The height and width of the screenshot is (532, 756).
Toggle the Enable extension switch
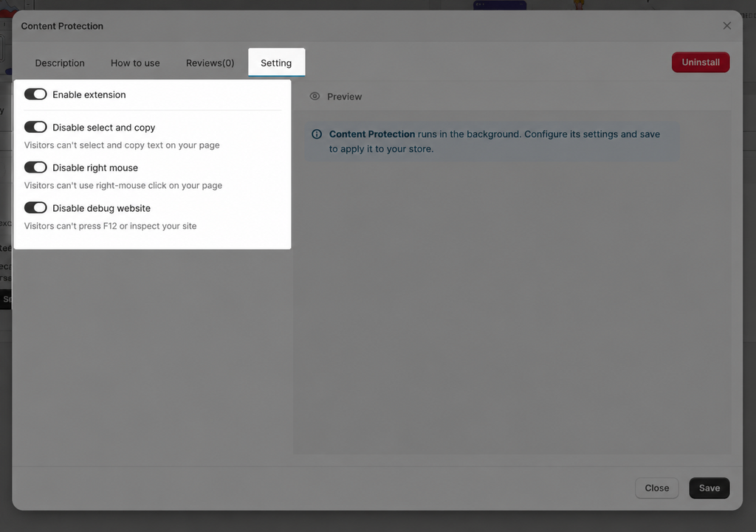[35, 94]
